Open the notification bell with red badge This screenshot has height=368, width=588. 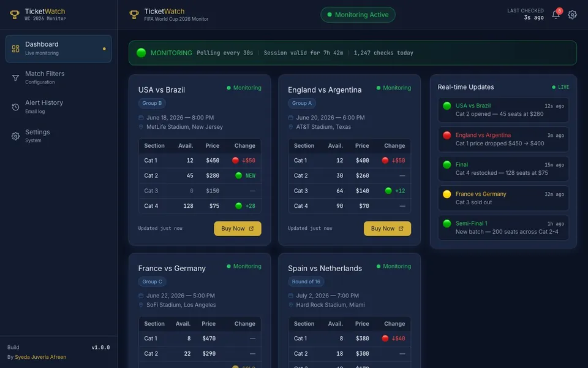[556, 14]
